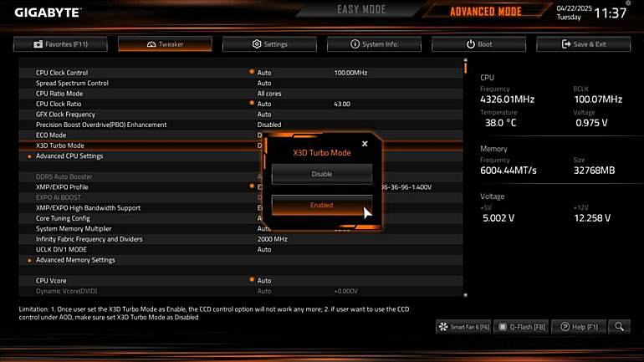644x362 pixels.
Task: Open the search magnifier icon
Action: [x=620, y=327]
